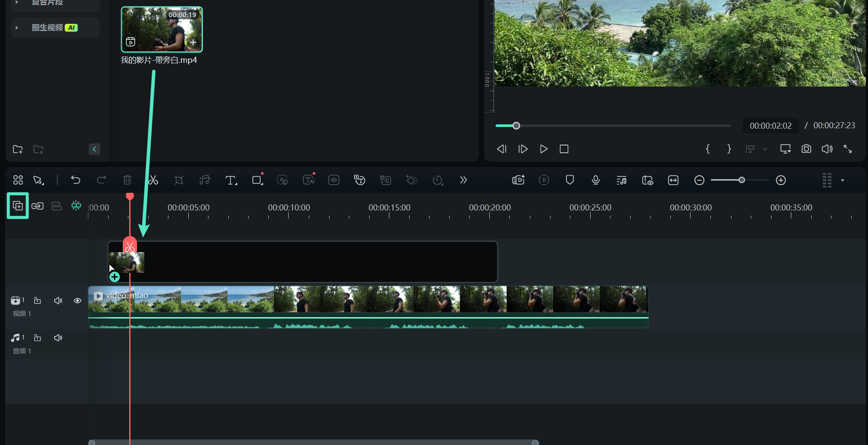Add media clip with plus on thumbnail
This screenshot has width=868, height=445.
click(193, 42)
